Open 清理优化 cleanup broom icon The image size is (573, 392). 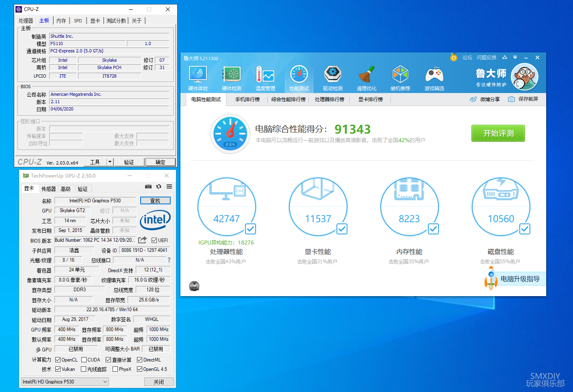pyautogui.click(x=367, y=78)
